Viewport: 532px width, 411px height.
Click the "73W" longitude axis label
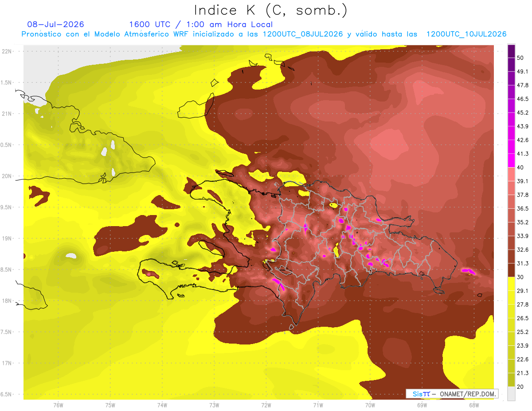(214, 406)
